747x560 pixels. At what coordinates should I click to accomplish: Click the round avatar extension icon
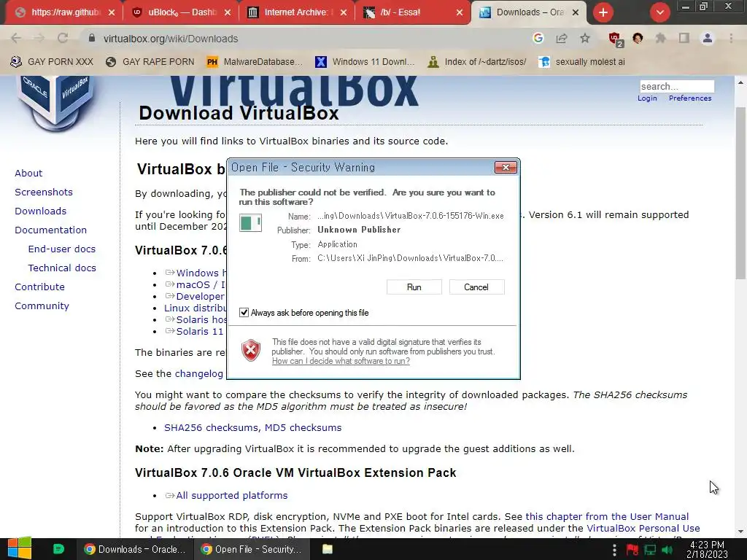[638, 39]
